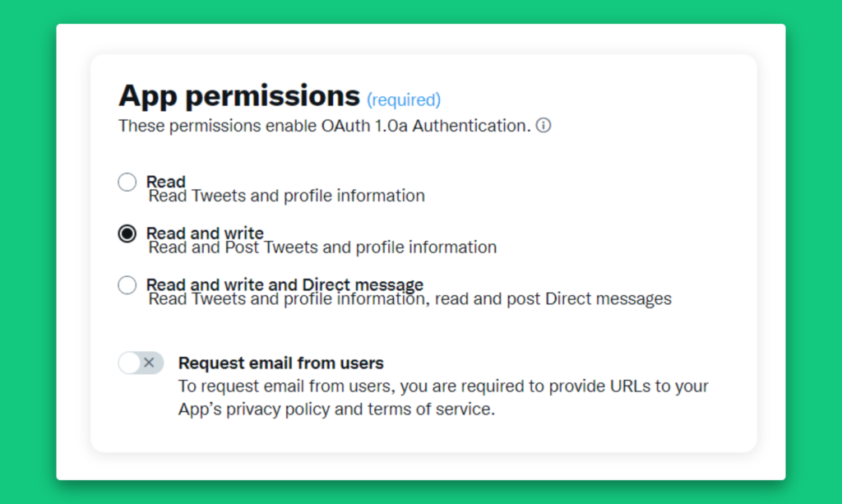Image resolution: width=842 pixels, height=504 pixels.
Task: Click the "Read and write" bold label
Action: [205, 233]
